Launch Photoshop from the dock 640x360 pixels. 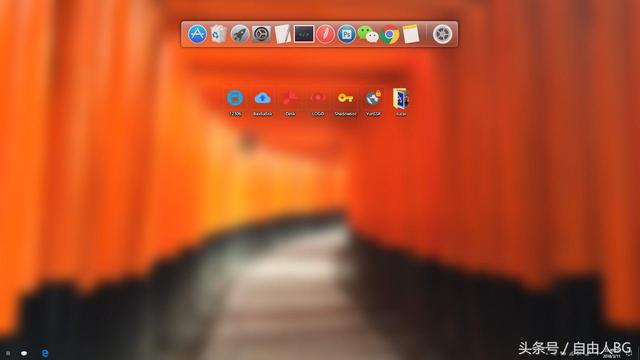pyautogui.click(x=347, y=34)
